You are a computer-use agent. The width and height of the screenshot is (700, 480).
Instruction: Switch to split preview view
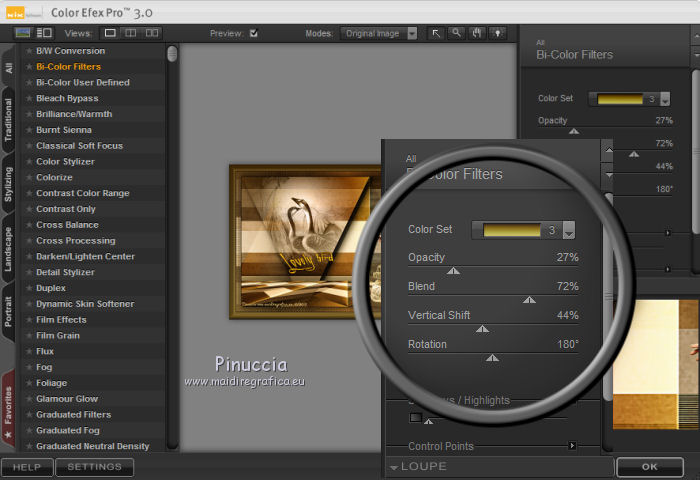(x=132, y=33)
